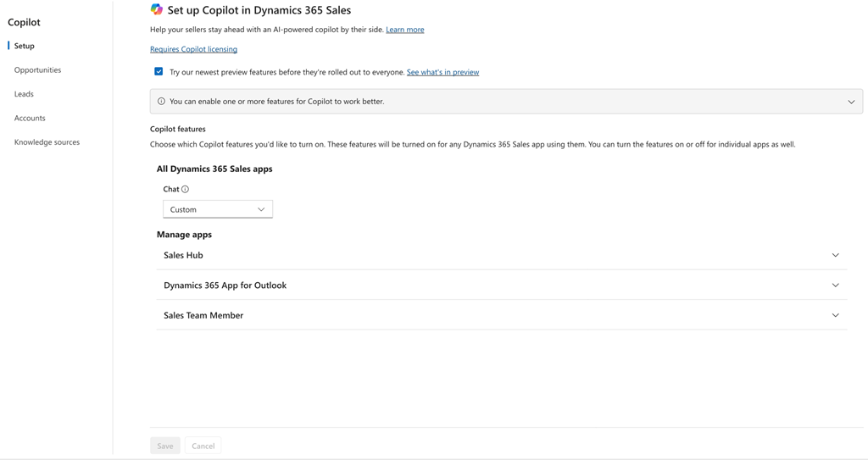Click the info icon next to Chat
This screenshot has width=868, height=460.
185,189
